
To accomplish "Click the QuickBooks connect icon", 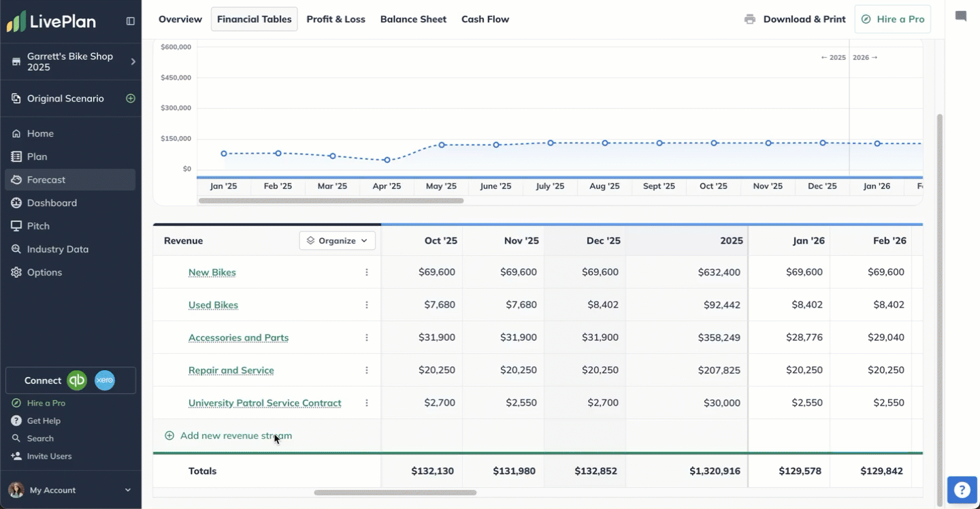I will (x=77, y=380).
